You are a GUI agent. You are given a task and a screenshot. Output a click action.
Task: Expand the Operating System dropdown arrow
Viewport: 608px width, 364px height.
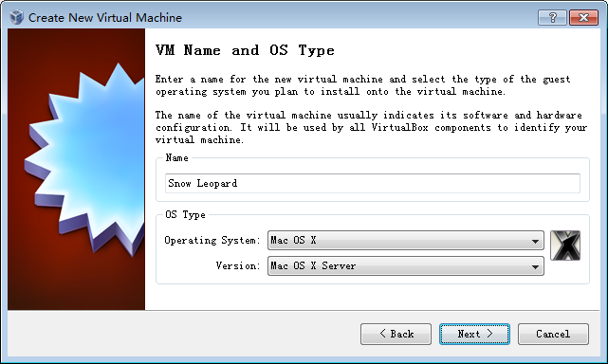(x=535, y=241)
